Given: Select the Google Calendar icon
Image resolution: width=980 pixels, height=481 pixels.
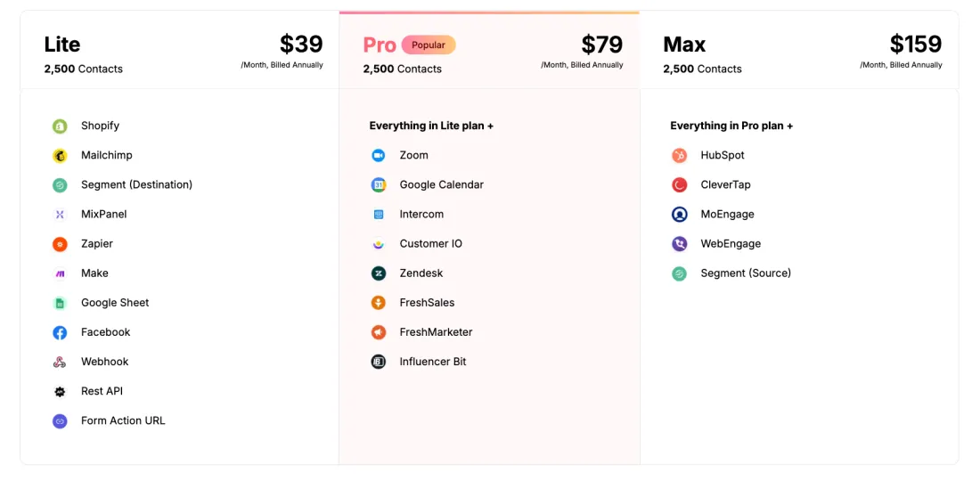Looking at the screenshot, I should [379, 185].
